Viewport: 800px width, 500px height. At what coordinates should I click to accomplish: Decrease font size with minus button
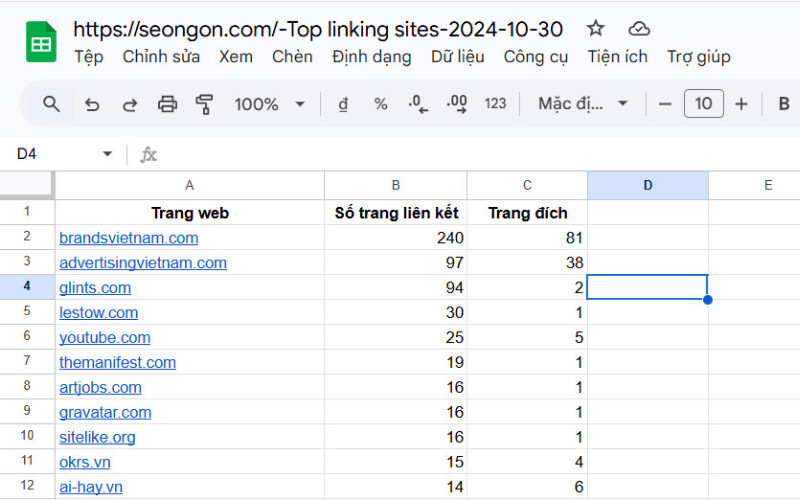point(665,104)
